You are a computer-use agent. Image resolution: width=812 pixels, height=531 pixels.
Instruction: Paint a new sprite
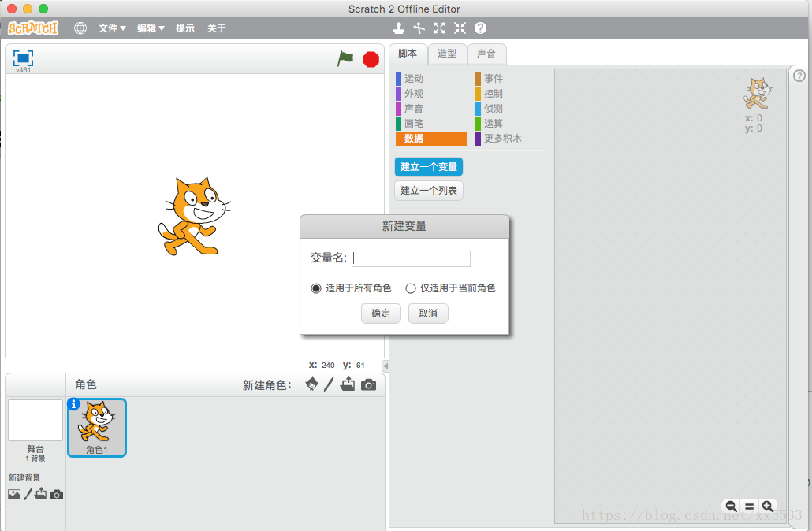click(329, 384)
